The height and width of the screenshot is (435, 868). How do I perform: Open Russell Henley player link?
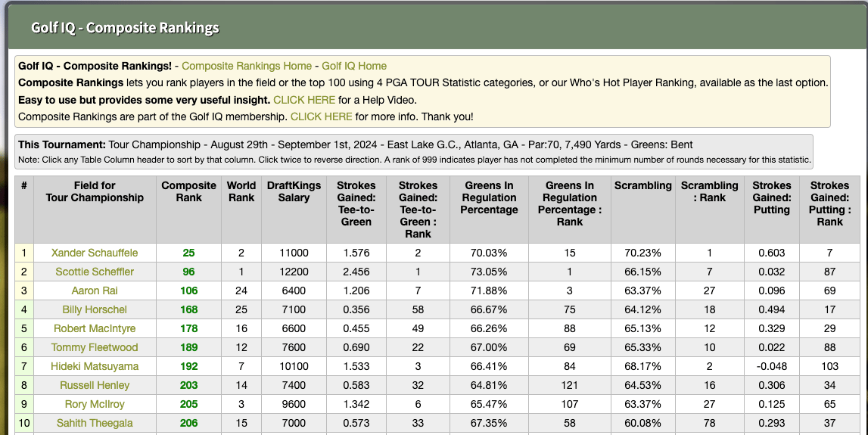point(95,385)
